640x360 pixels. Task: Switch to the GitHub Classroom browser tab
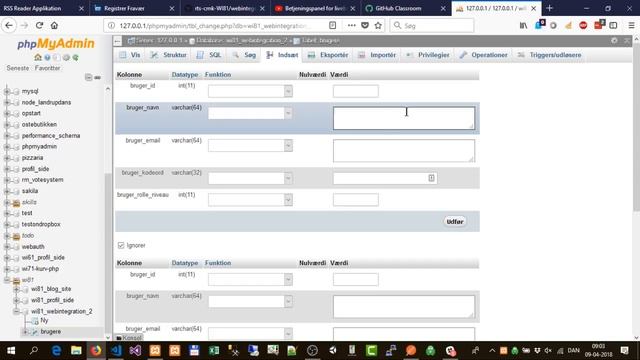(x=406, y=8)
